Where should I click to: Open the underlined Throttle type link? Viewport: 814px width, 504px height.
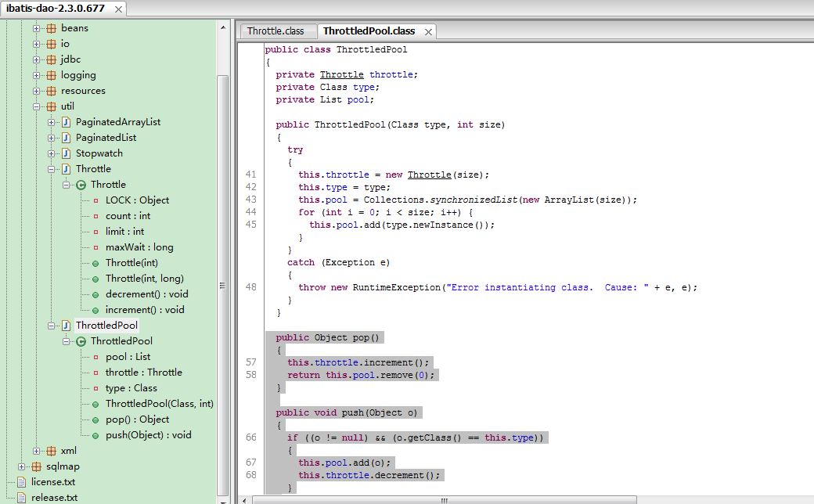(341, 75)
